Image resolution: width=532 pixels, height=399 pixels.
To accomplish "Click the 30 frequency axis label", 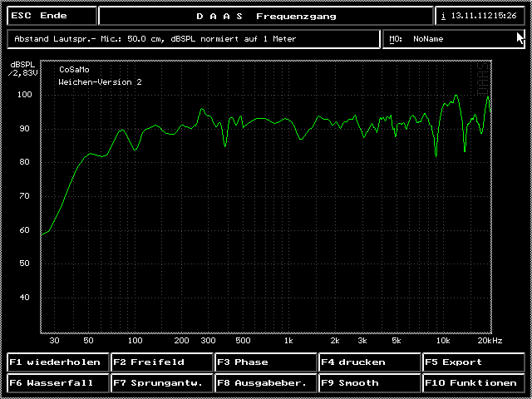I will click(x=54, y=341).
